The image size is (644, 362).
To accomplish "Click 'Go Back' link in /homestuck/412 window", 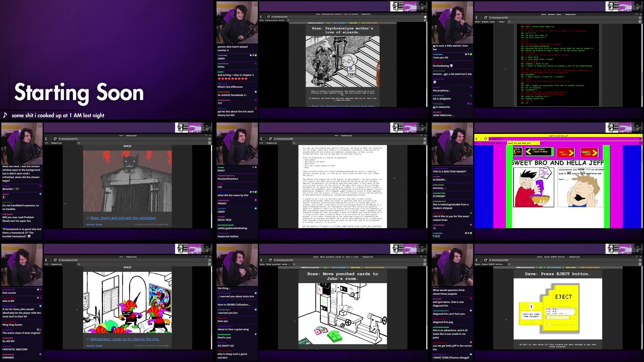I will click(99, 224).
